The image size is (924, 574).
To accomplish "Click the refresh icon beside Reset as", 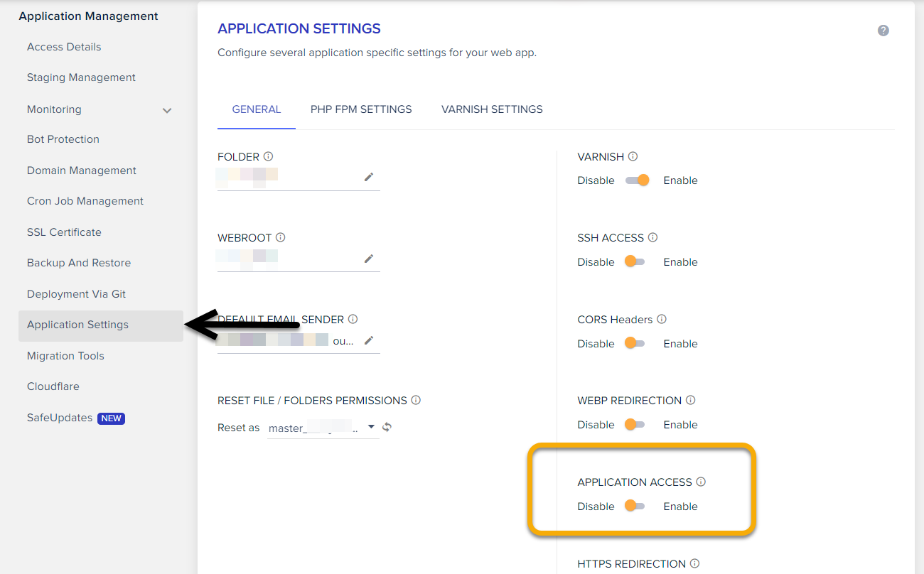I will coord(388,426).
